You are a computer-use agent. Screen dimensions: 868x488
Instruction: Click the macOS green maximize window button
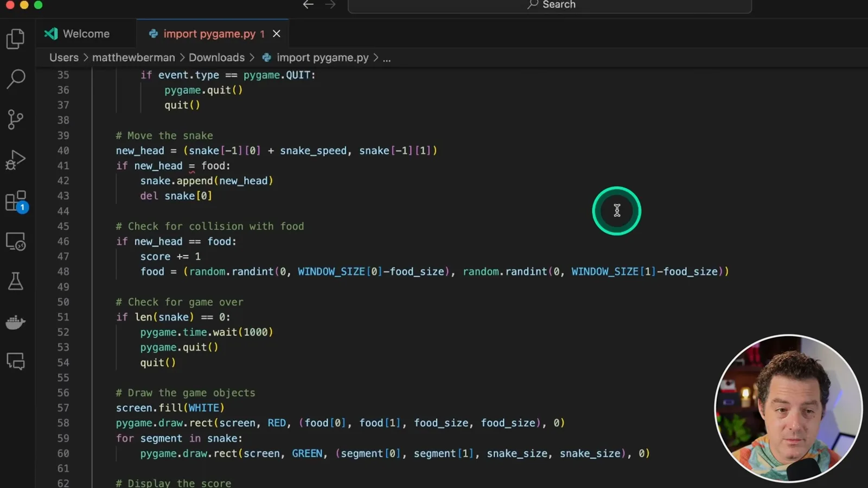[x=38, y=5]
